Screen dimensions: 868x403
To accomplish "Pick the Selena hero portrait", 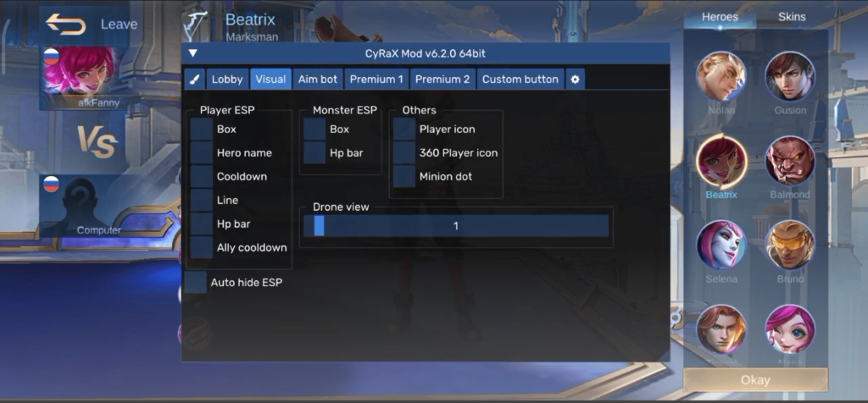I will tap(721, 245).
